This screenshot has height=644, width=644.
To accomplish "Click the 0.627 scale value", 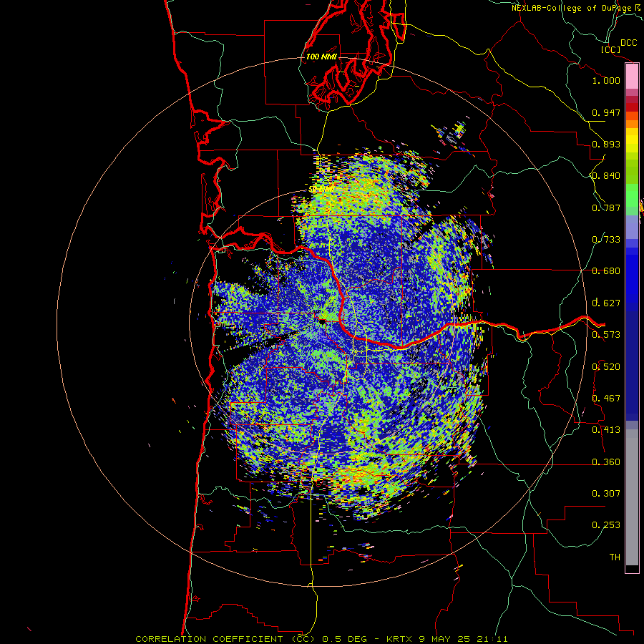I will coord(606,303).
